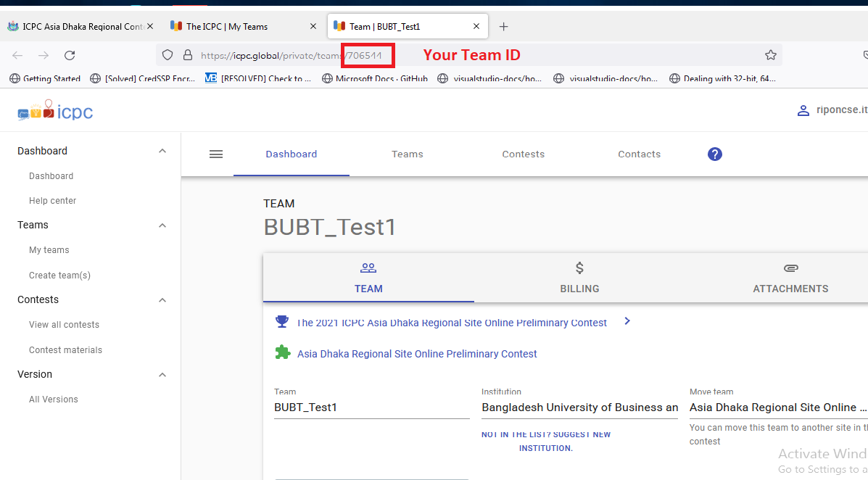This screenshot has height=480, width=868.
Task: Click the ICPC logo
Action: coord(55,112)
